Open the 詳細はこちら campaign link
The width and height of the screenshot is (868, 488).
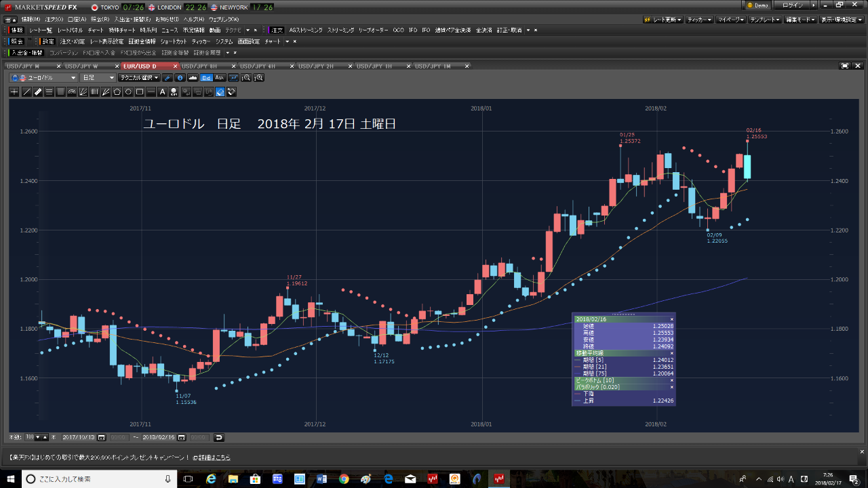click(x=211, y=458)
